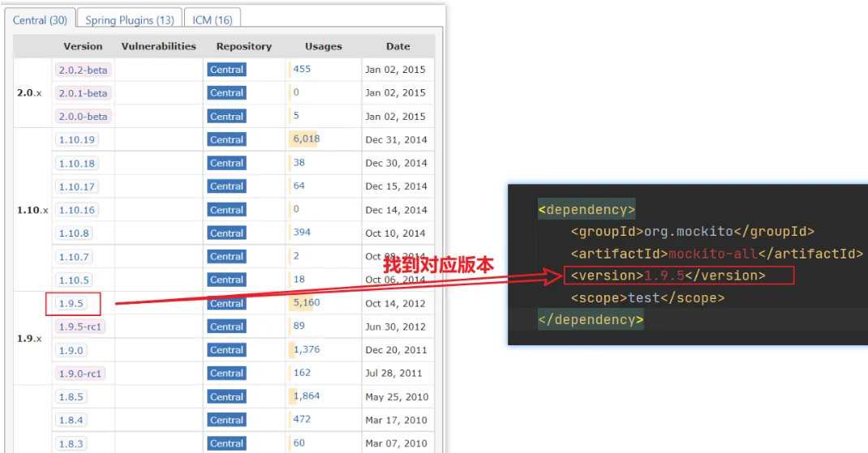This screenshot has width=868, height=453.
Task: Click date Oct 14, 2012
Action: 395,304
